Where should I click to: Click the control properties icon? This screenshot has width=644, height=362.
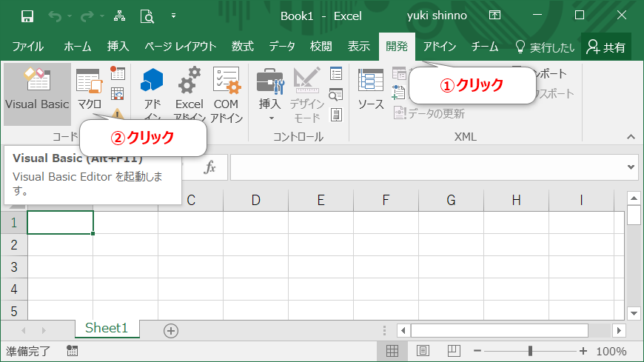click(x=336, y=73)
